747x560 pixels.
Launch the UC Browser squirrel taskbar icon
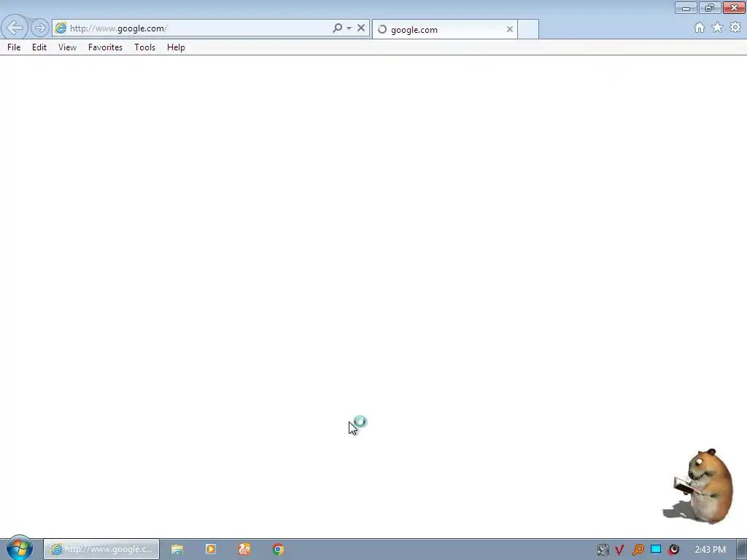tap(244, 550)
